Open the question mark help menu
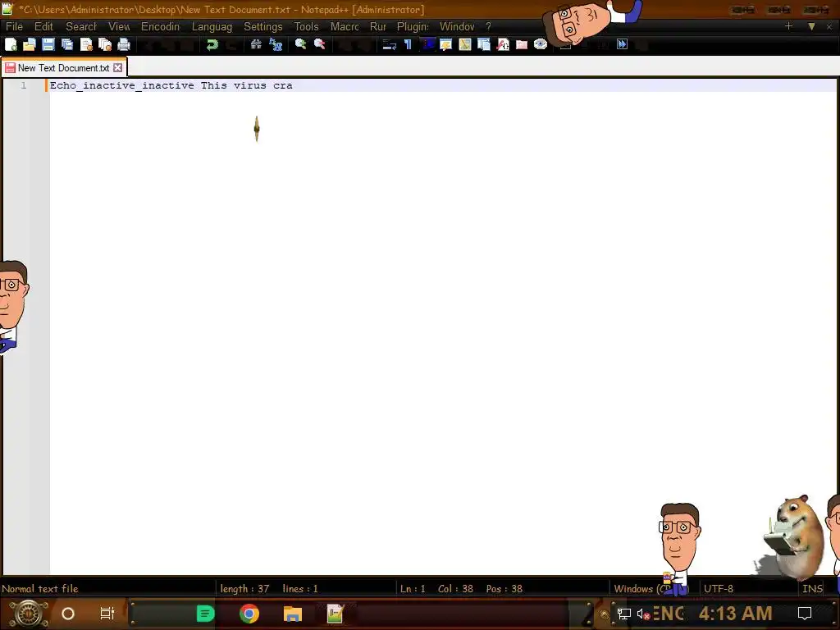The height and width of the screenshot is (630, 840). [488, 27]
